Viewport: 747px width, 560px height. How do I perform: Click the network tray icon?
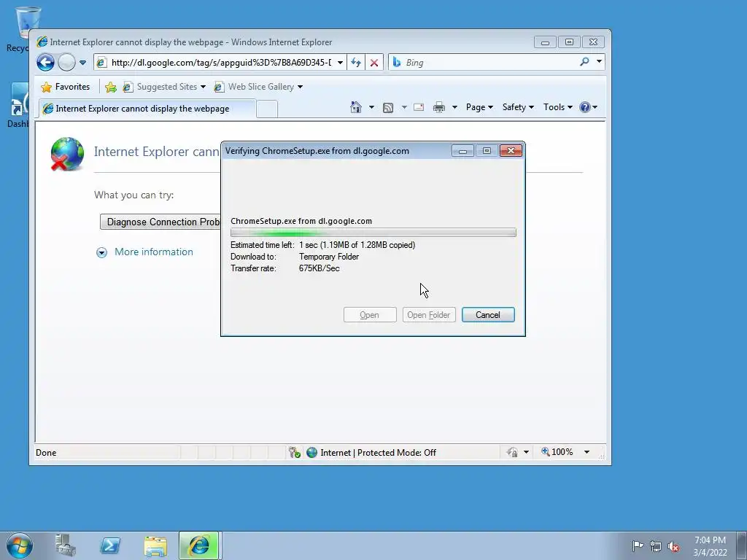[656, 546]
